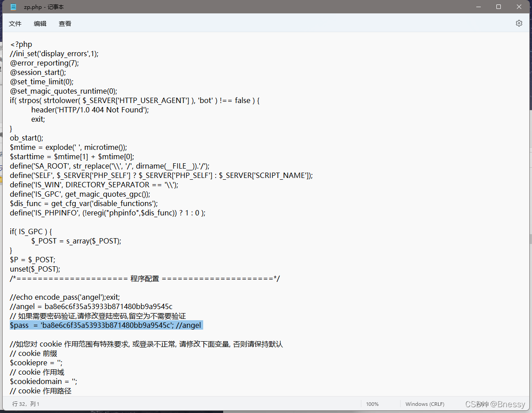Open the 查看 menu
This screenshot has width=532, height=413.
tap(65, 24)
